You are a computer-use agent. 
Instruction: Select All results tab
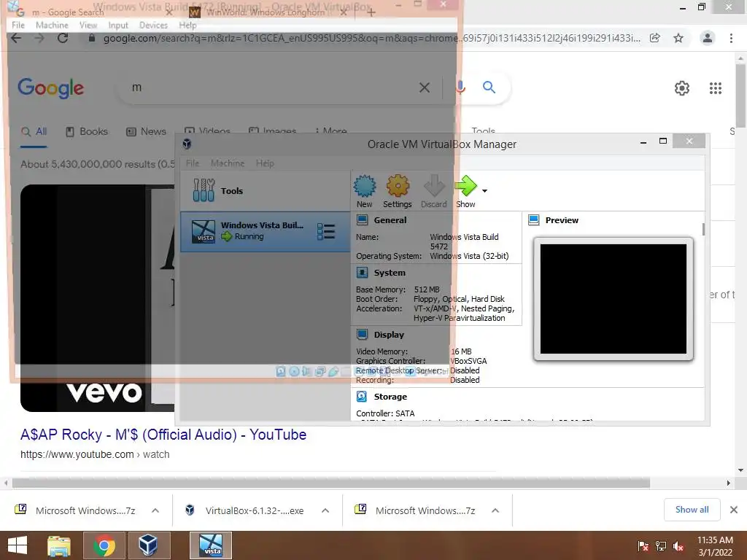coord(34,131)
